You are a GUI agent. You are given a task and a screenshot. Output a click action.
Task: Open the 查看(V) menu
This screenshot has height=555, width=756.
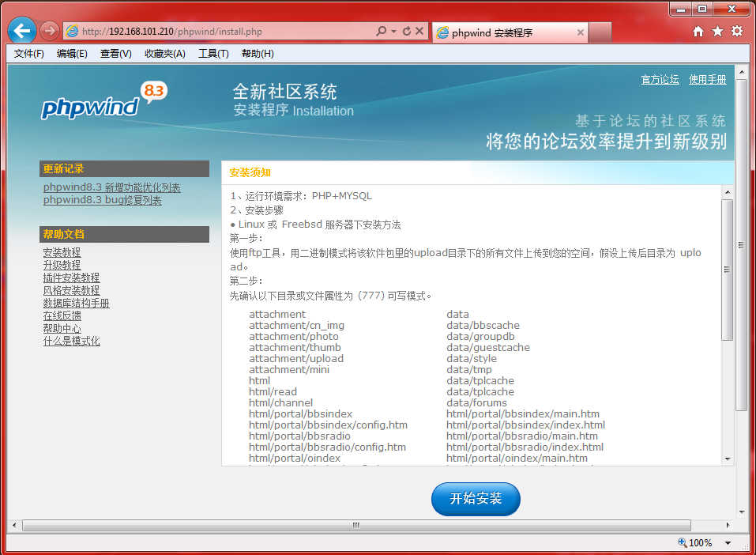[115, 54]
